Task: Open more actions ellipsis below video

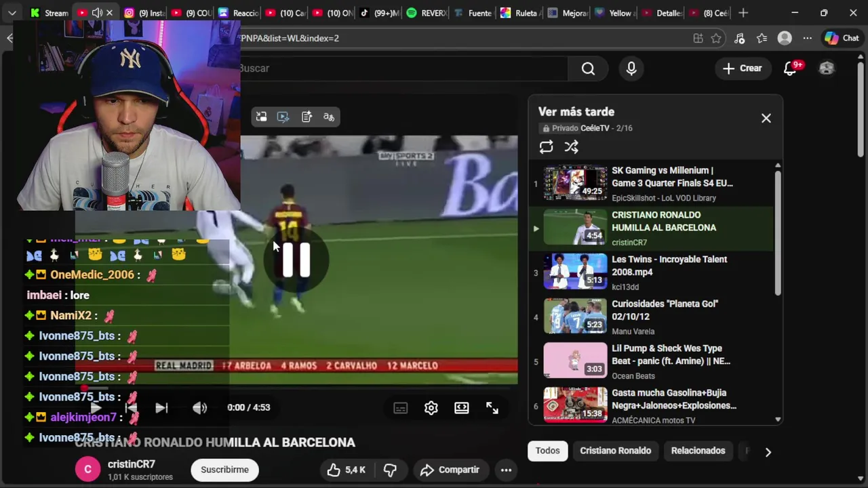Action: point(506,470)
